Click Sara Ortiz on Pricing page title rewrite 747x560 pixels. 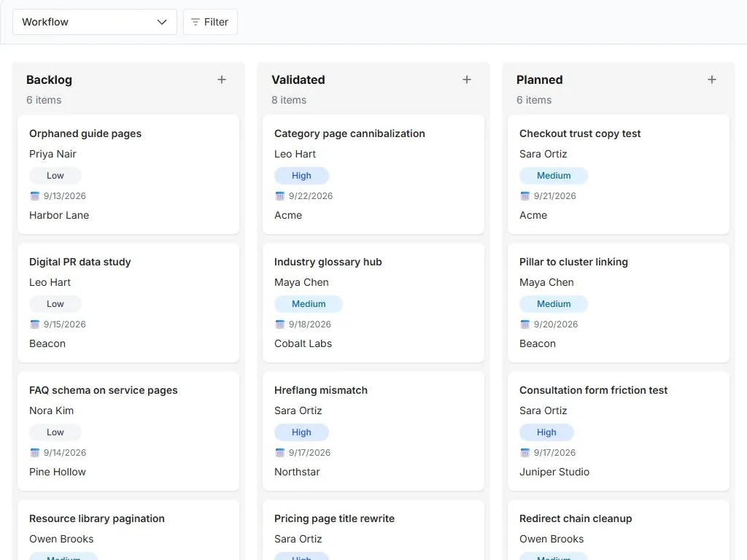298,539
